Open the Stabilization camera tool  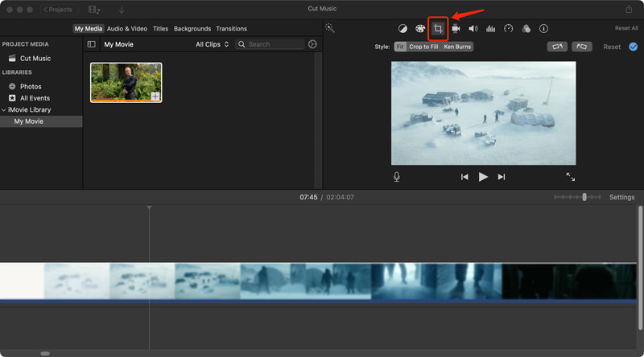pos(456,28)
